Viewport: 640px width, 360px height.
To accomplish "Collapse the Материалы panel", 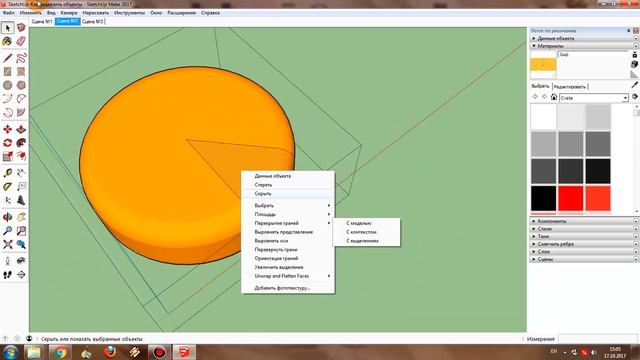I will (583, 46).
